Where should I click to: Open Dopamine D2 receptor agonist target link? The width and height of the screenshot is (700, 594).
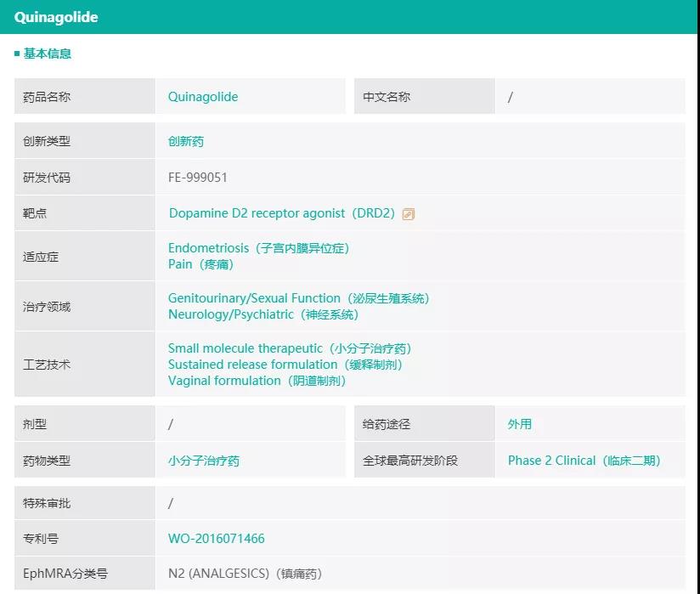282,213
